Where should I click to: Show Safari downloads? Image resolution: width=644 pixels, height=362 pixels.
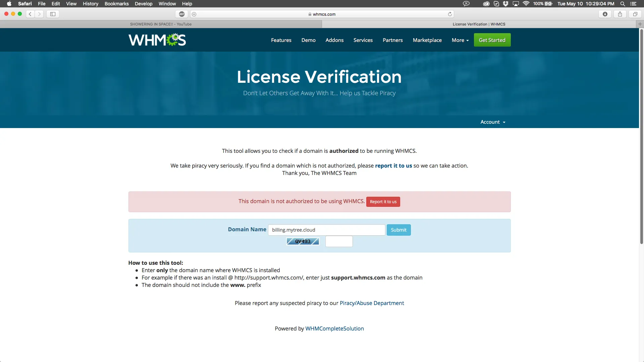[x=605, y=14]
